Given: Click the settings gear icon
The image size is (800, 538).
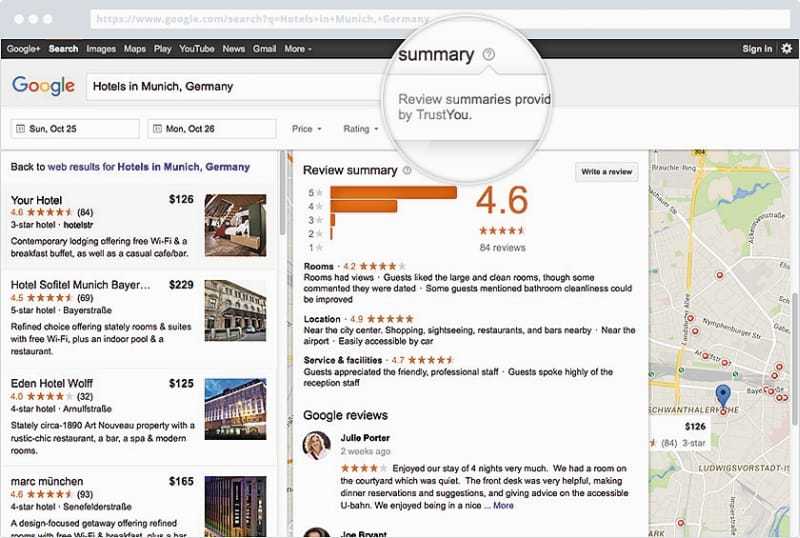Looking at the screenshot, I should [x=787, y=49].
